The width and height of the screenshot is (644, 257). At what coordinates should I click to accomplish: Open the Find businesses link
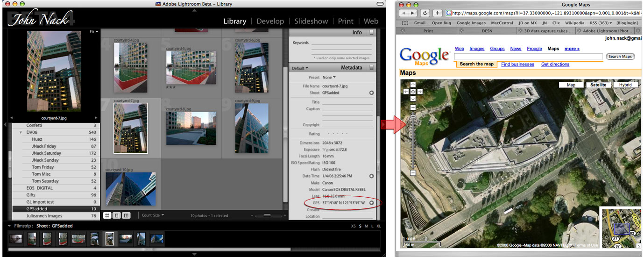tap(517, 64)
